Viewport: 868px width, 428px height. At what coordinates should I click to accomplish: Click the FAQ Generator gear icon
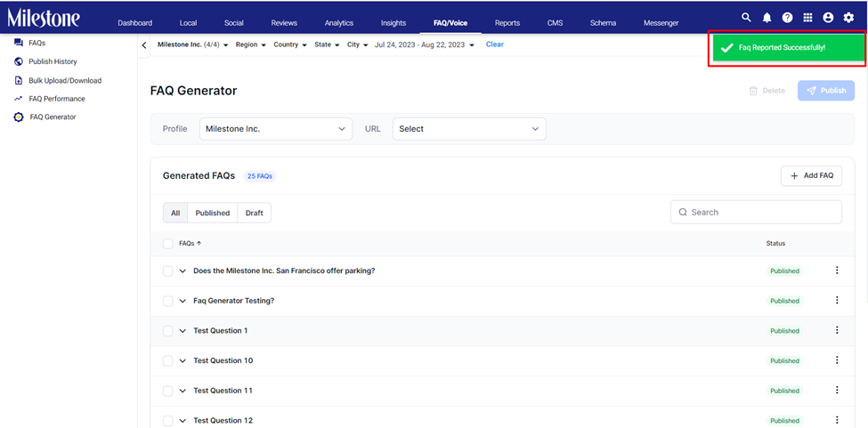[19, 117]
